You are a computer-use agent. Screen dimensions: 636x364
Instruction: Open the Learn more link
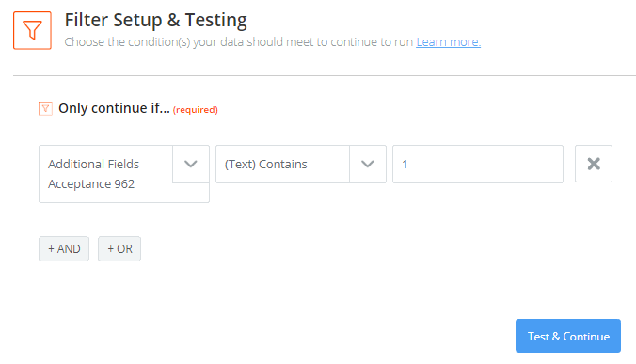[x=448, y=41]
